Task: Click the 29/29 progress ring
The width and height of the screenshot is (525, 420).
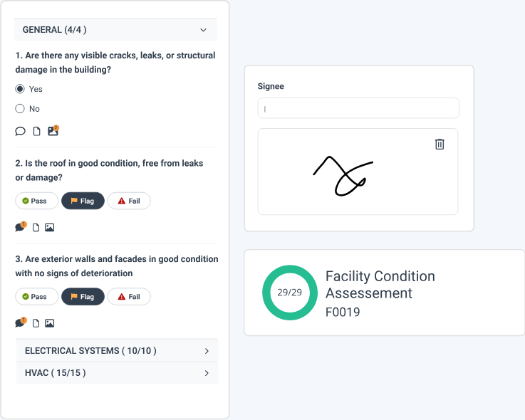Action: pyautogui.click(x=290, y=293)
